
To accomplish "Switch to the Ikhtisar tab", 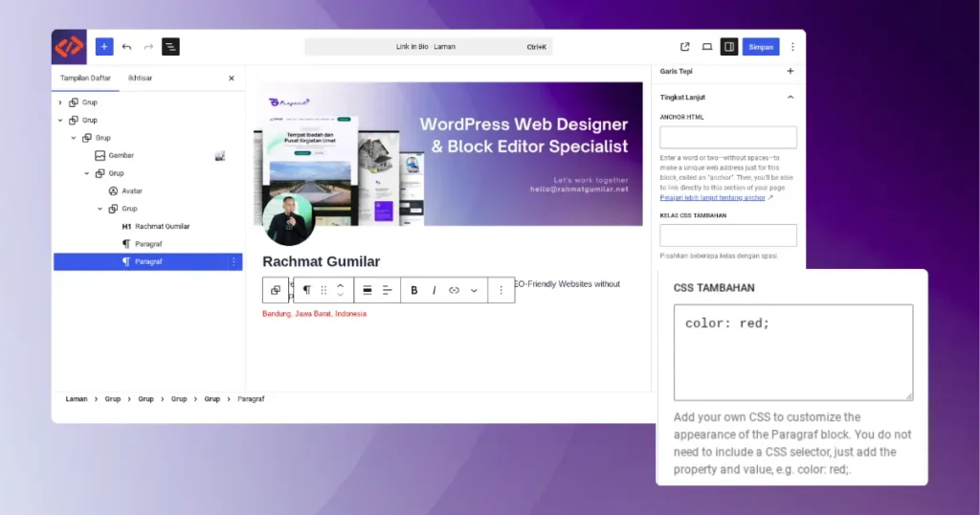I will pos(140,78).
